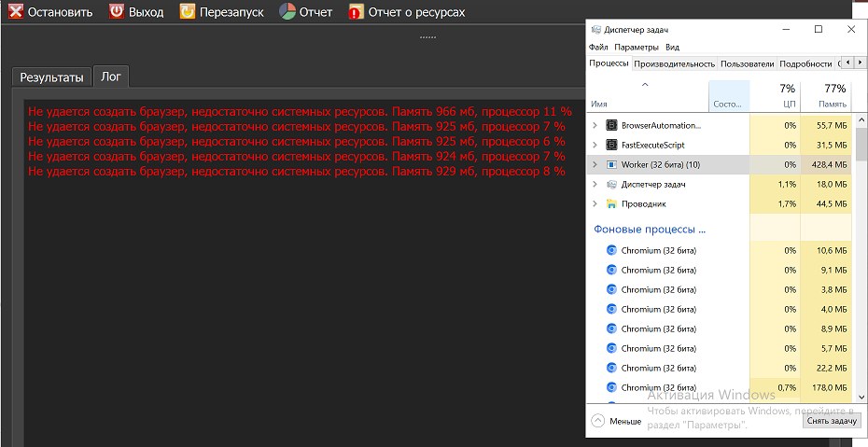Open the Отчет о ресурсах icon
This screenshot has width=868, height=447.
357,12
